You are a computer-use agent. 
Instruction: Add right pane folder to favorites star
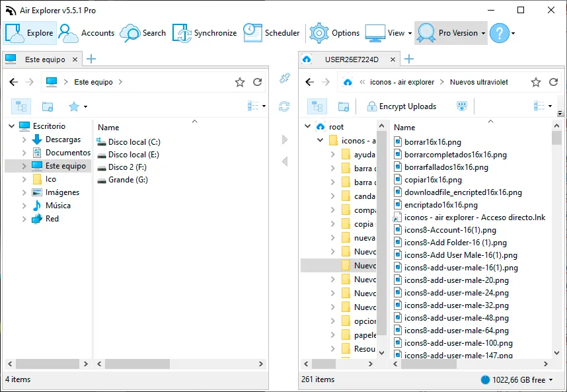click(x=536, y=82)
